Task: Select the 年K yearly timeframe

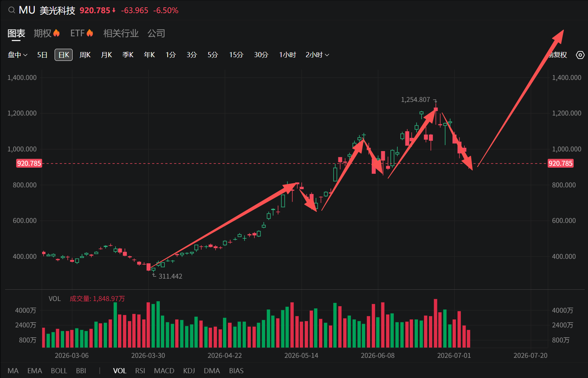Action: coord(149,55)
